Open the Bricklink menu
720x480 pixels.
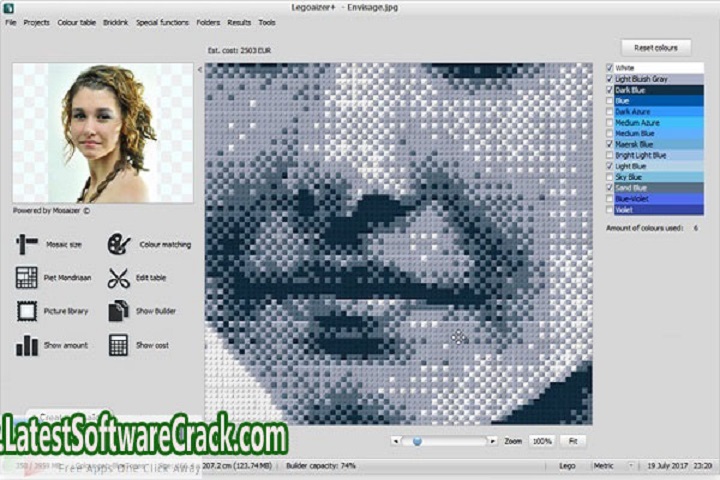(115, 23)
